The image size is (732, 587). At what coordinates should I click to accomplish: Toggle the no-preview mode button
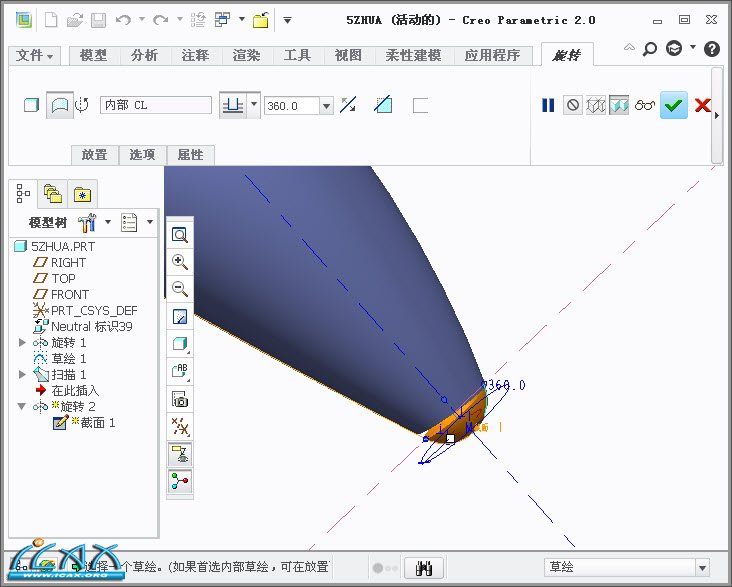click(573, 105)
